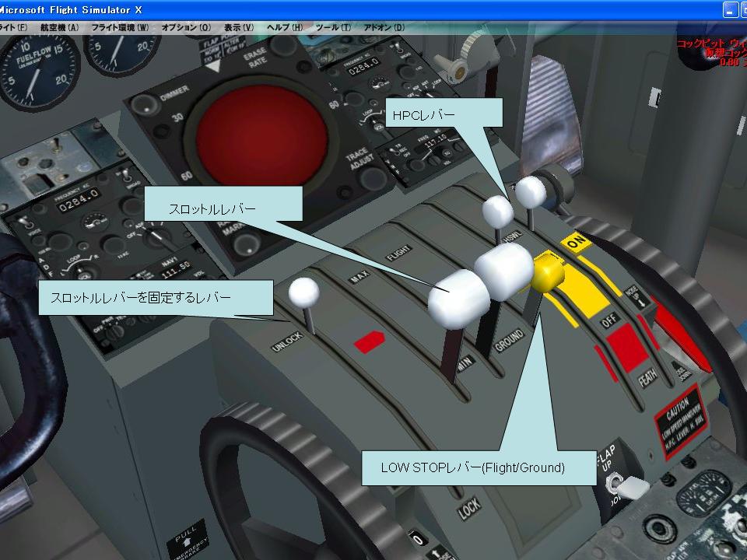The image size is (747, 560).
Task: Open the 表示(V) menu
Action: pyautogui.click(x=239, y=28)
